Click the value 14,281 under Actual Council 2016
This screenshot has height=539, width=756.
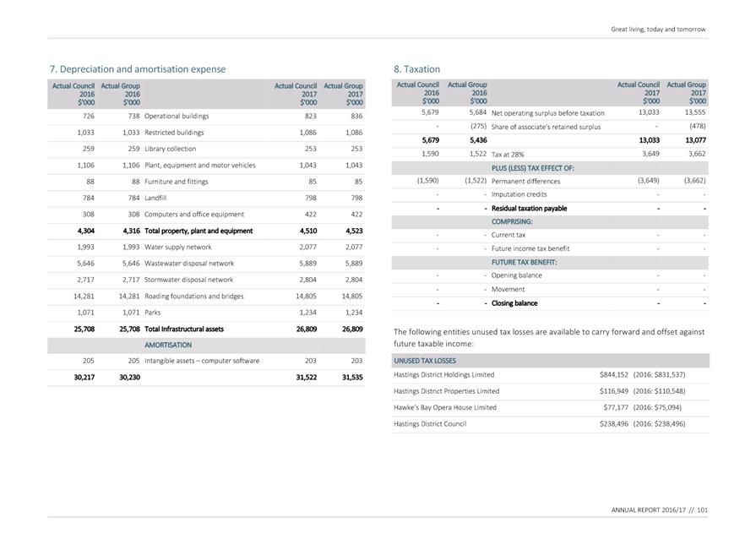click(84, 297)
